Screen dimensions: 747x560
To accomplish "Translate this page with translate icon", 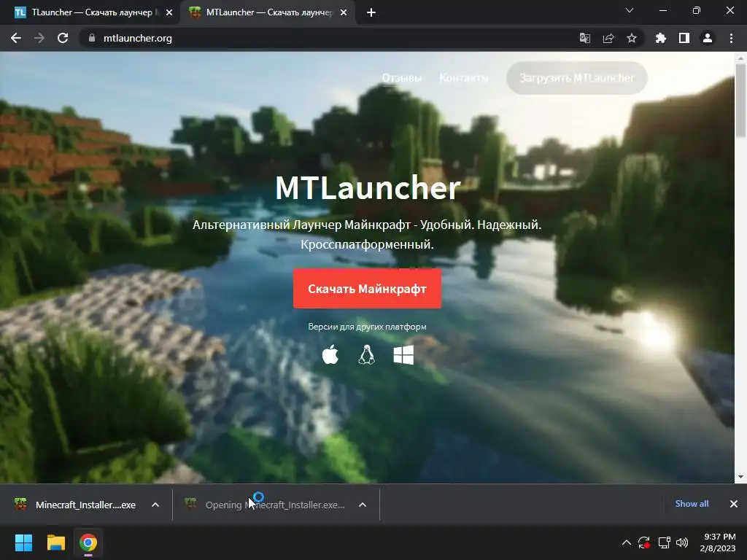I will (584, 38).
